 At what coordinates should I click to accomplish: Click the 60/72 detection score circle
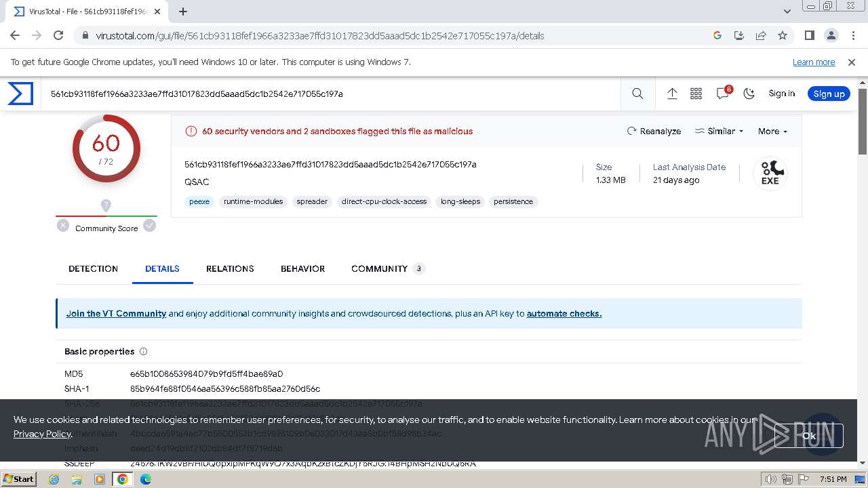(x=106, y=148)
